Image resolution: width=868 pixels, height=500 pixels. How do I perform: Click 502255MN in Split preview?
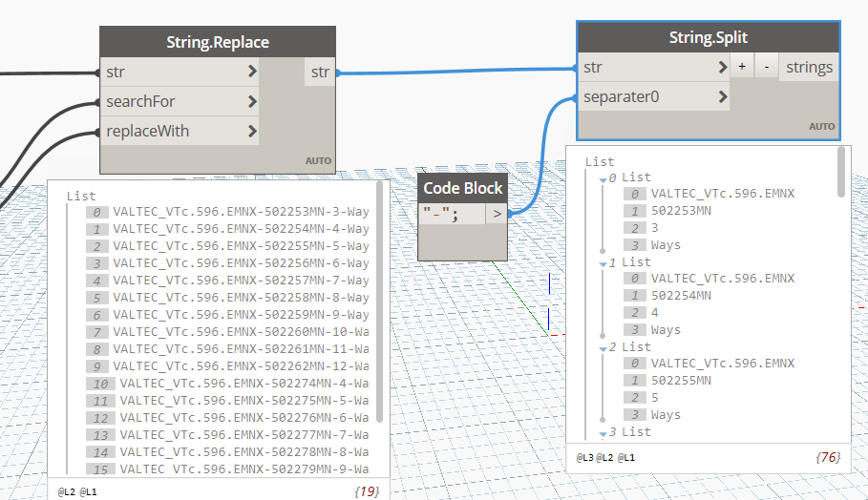point(681,381)
